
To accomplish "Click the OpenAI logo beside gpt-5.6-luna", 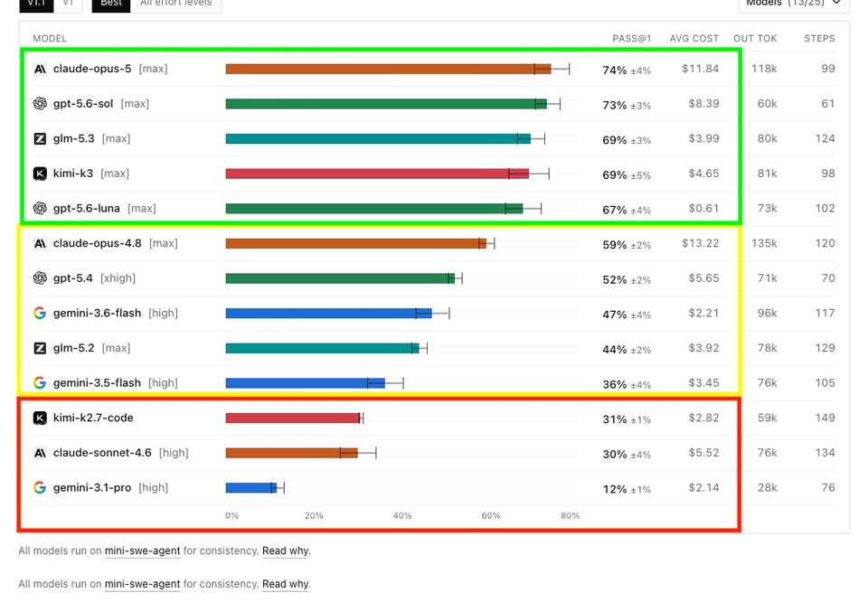I will pyautogui.click(x=40, y=208).
